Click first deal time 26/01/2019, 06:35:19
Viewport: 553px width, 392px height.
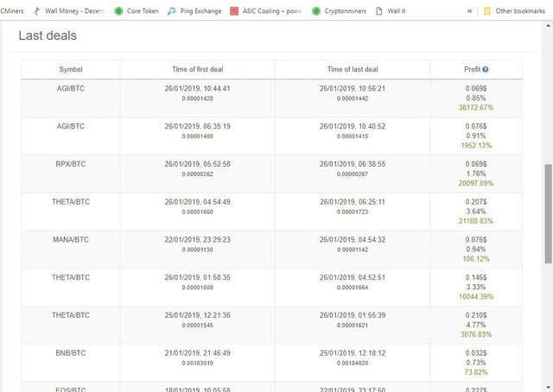pyautogui.click(x=198, y=126)
